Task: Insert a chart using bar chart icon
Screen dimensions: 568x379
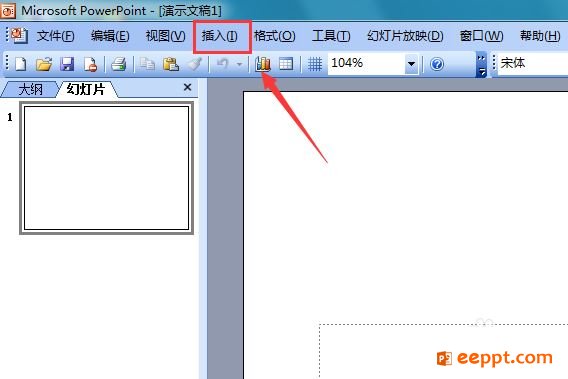Action: 263,64
